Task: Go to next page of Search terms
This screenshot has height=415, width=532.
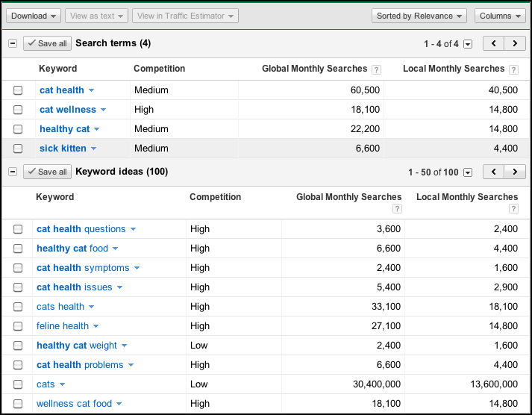Action: [515, 43]
